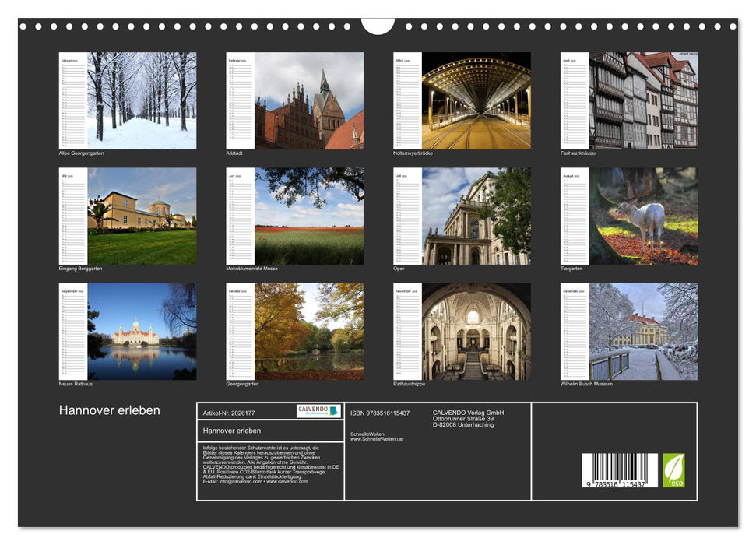Open the Juli Oper photo
The height and width of the screenshot is (545, 756).
pyautogui.click(x=477, y=216)
